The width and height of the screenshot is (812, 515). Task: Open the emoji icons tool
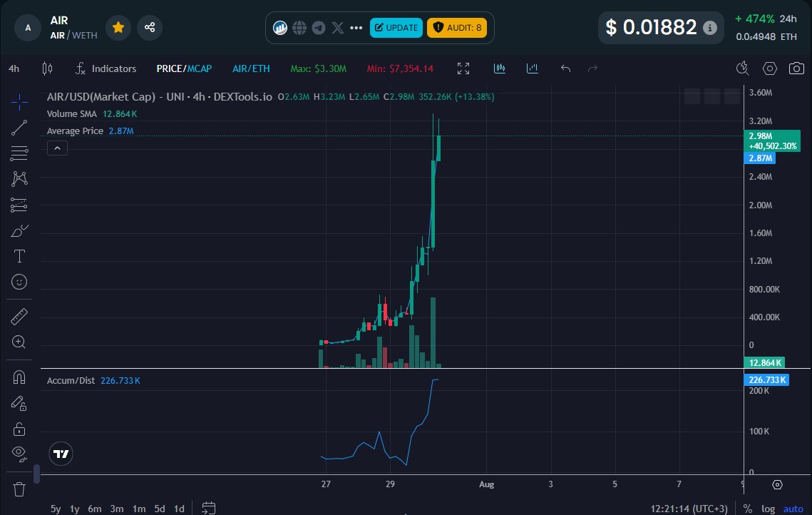[19, 282]
